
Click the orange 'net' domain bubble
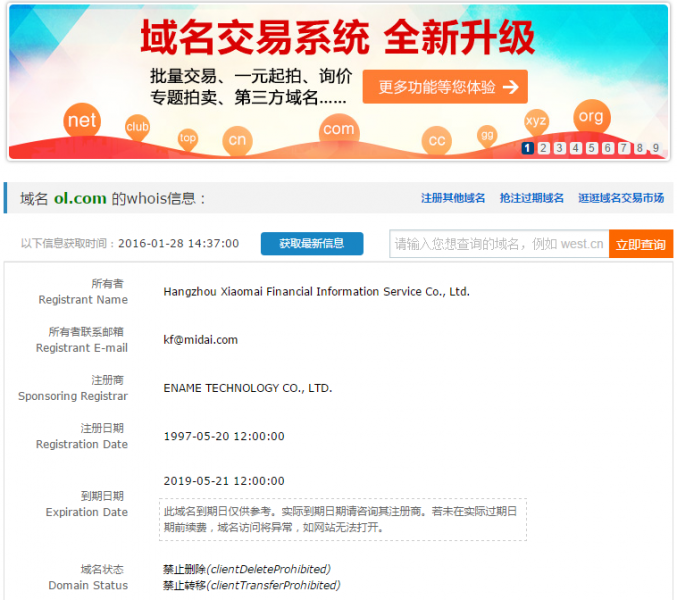[x=82, y=121]
